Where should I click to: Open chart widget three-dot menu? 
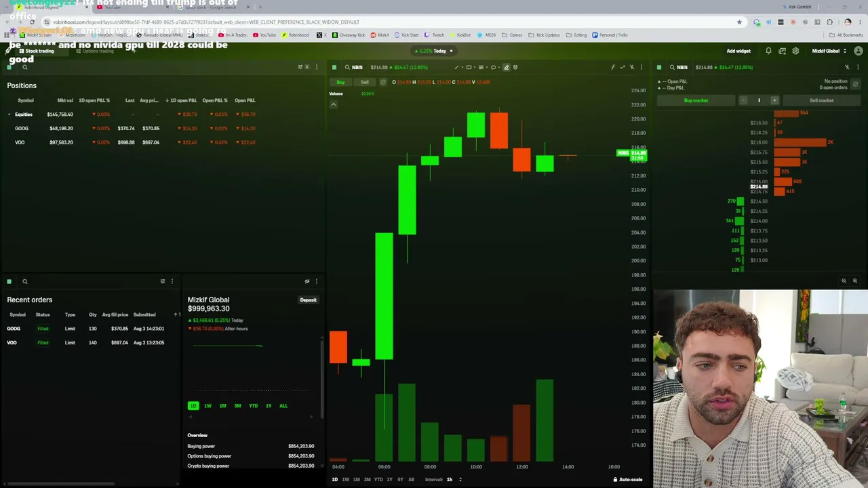point(642,67)
